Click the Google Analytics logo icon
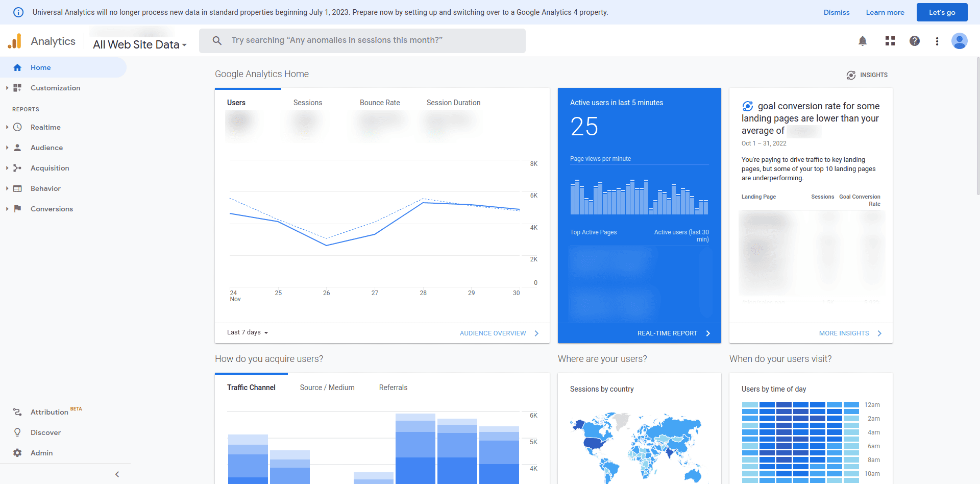This screenshot has width=980, height=484. 15,41
